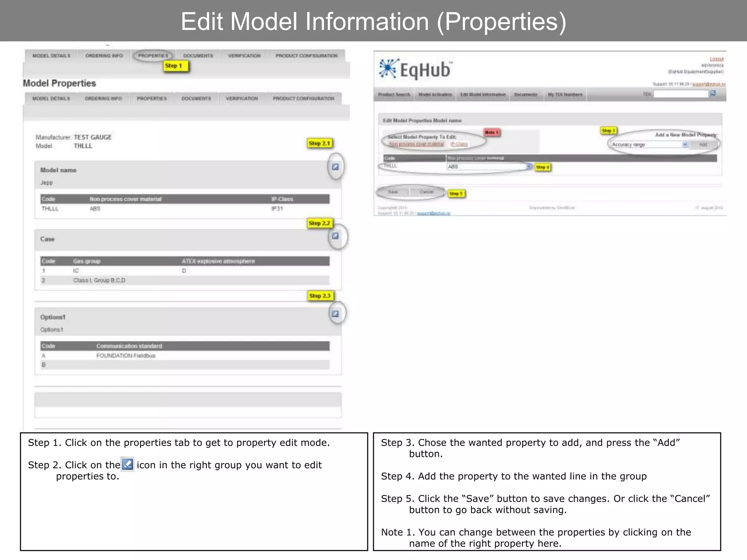Click the Logout link
This screenshot has width=747, height=560.
[x=716, y=59]
